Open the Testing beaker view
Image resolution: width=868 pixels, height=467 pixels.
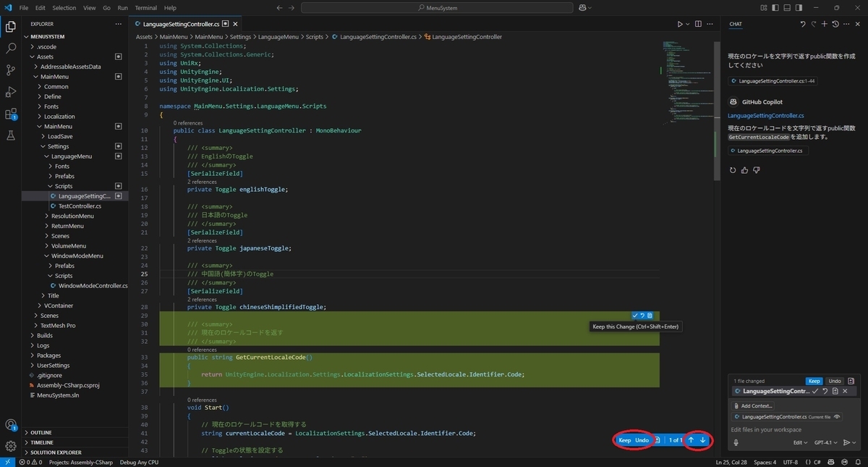10,135
